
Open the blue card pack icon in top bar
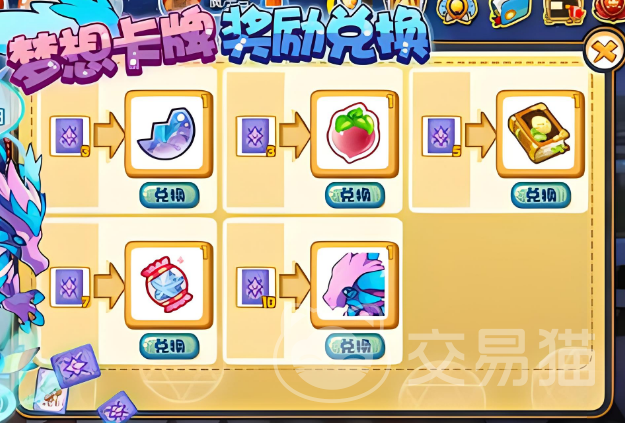[510, 12]
